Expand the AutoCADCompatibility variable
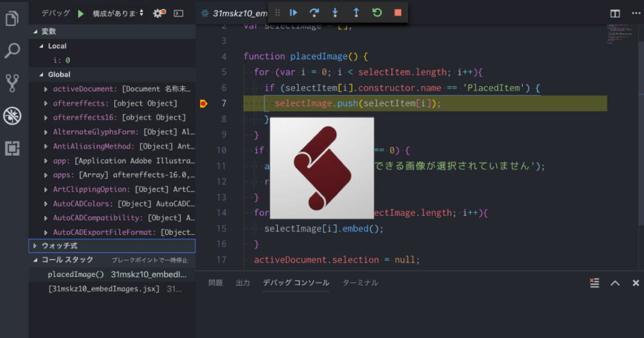644x338 pixels. point(46,218)
